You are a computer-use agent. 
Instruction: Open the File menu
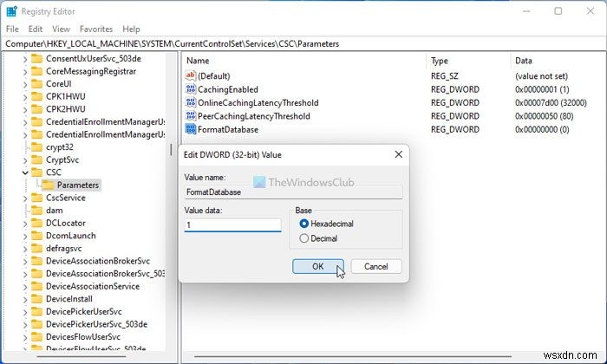pyautogui.click(x=12, y=29)
